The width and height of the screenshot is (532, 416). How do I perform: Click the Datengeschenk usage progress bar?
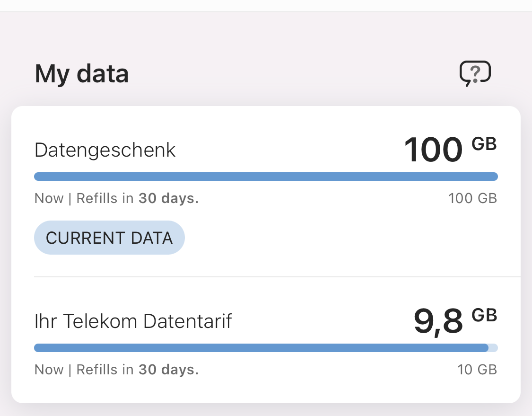click(x=266, y=177)
